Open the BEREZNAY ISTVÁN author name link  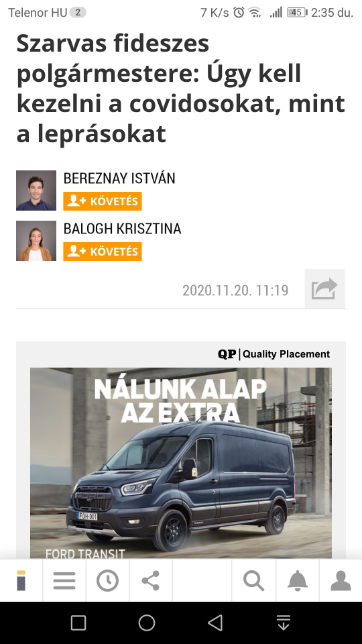click(x=119, y=178)
